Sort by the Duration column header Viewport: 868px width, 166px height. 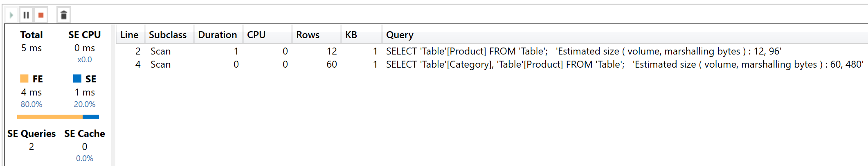[x=217, y=35]
